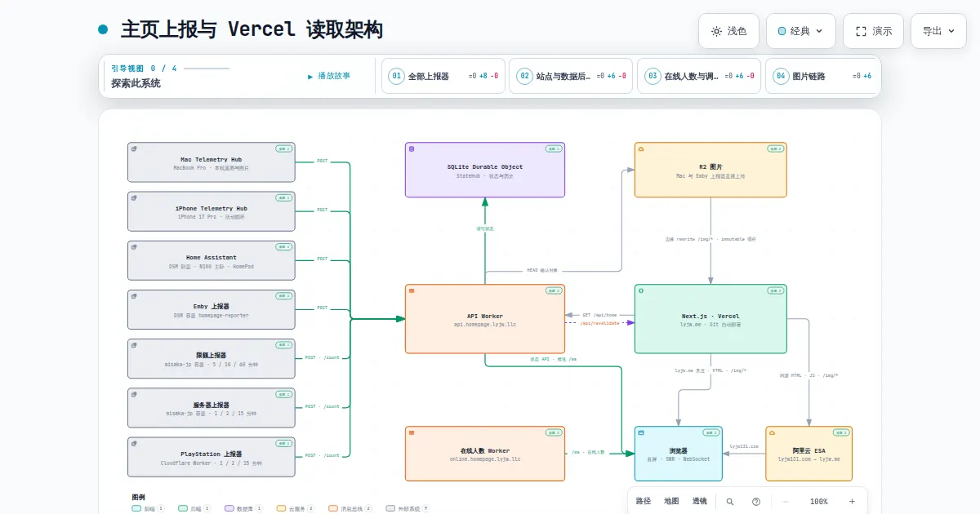Click the Emby 上报器 node icon
Viewport: 980px width, 514px height.
point(134,295)
